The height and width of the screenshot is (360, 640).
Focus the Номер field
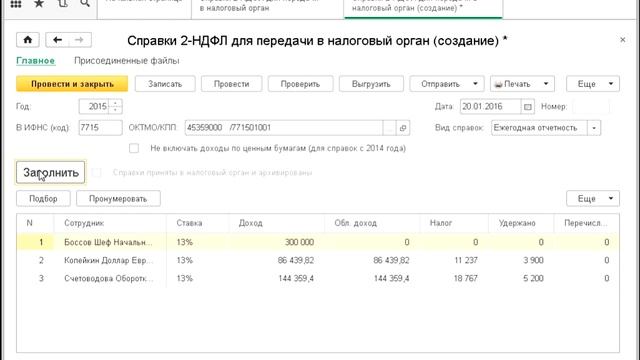[591, 107]
